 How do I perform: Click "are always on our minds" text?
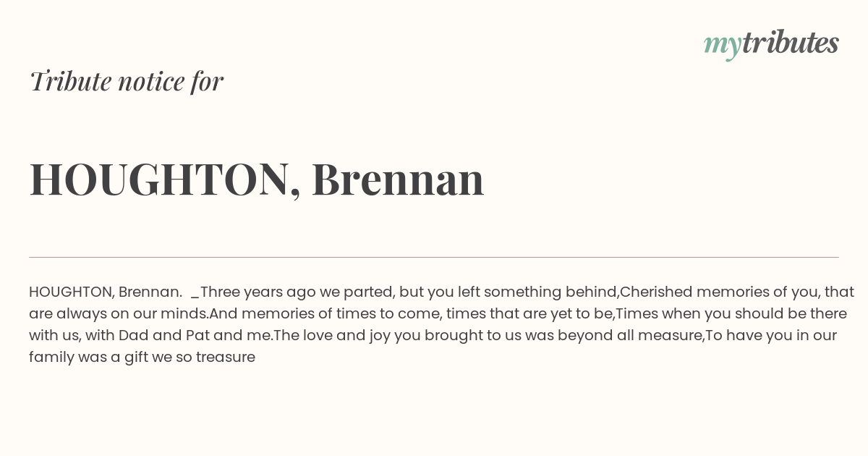(118, 313)
